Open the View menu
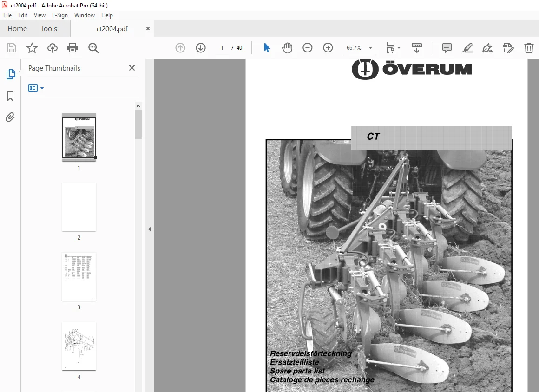The width and height of the screenshot is (539, 392). pos(39,15)
